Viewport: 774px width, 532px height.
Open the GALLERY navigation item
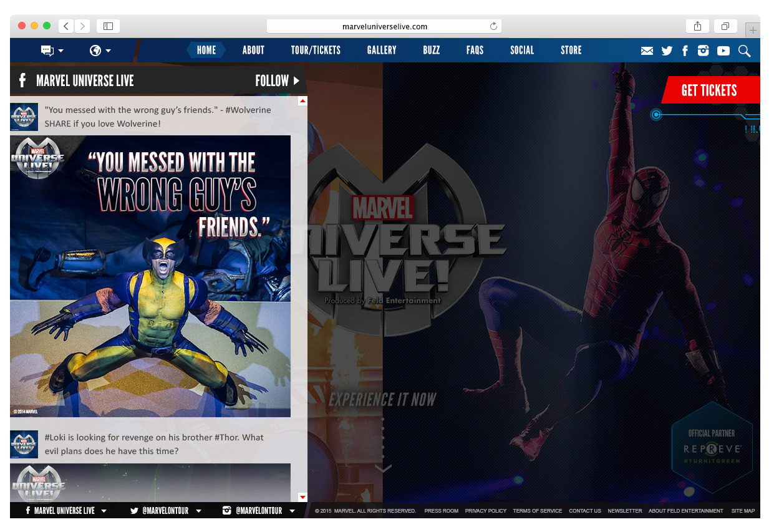(x=382, y=51)
